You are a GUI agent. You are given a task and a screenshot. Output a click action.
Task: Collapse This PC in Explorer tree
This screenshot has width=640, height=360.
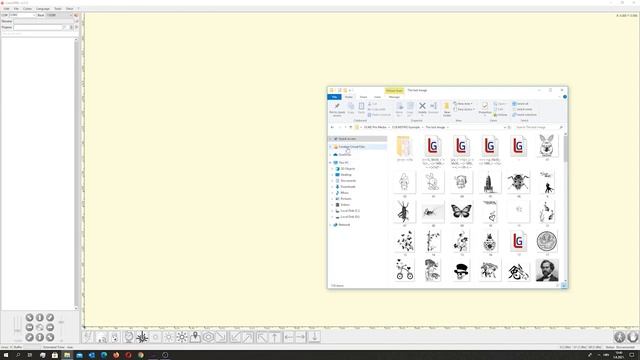click(331, 162)
